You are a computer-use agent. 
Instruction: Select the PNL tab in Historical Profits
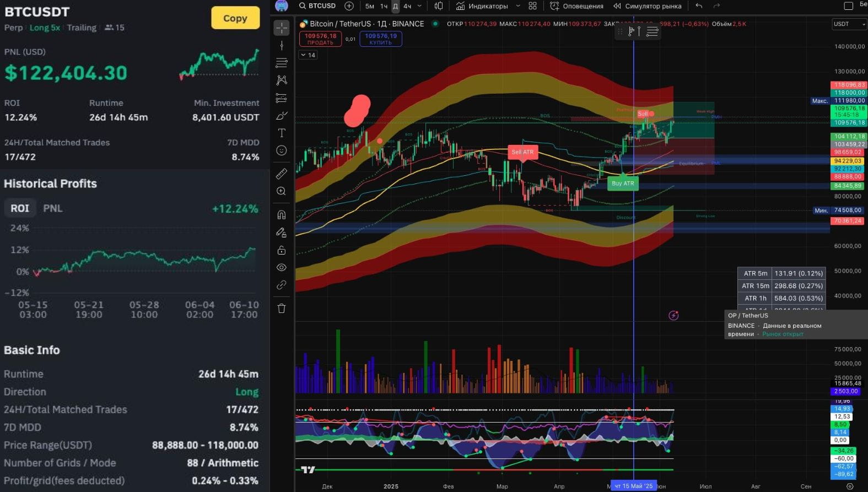pyautogui.click(x=53, y=208)
